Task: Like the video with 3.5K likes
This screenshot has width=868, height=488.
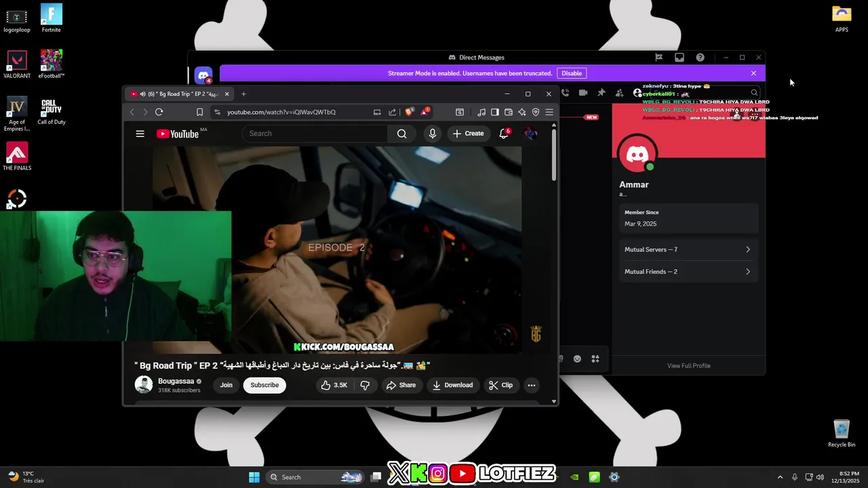Action: 334,385
